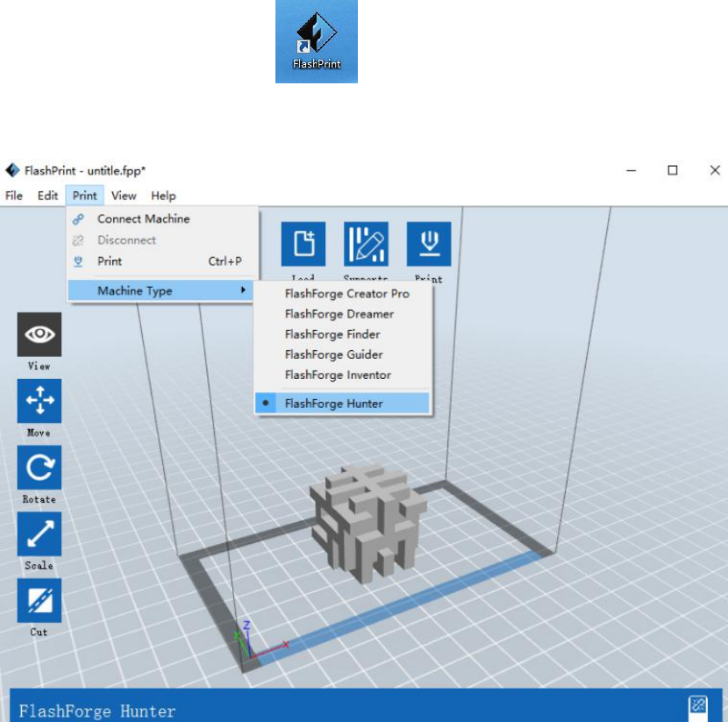Select the View tool with eye icon
Image resolution: width=728 pixels, height=722 pixels.
click(x=39, y=334)
